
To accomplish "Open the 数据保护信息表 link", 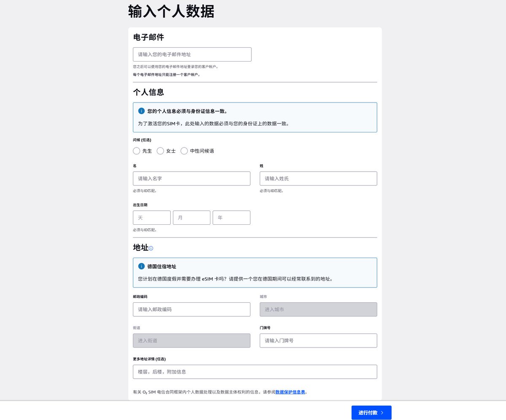I will point(290,392).
